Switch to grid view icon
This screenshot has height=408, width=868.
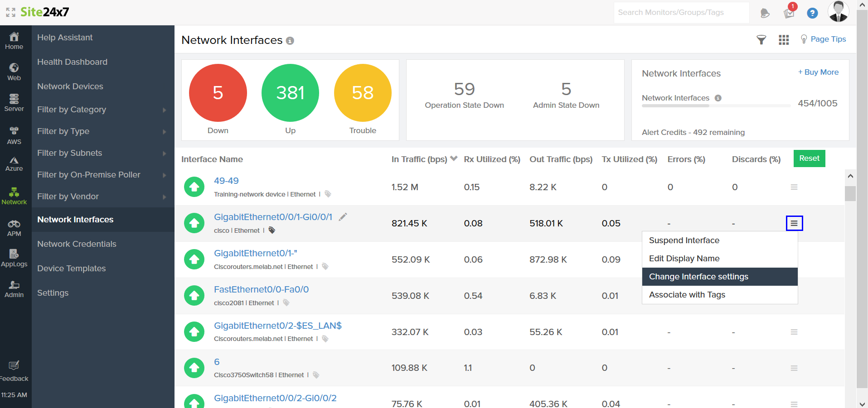pos(784,40)
